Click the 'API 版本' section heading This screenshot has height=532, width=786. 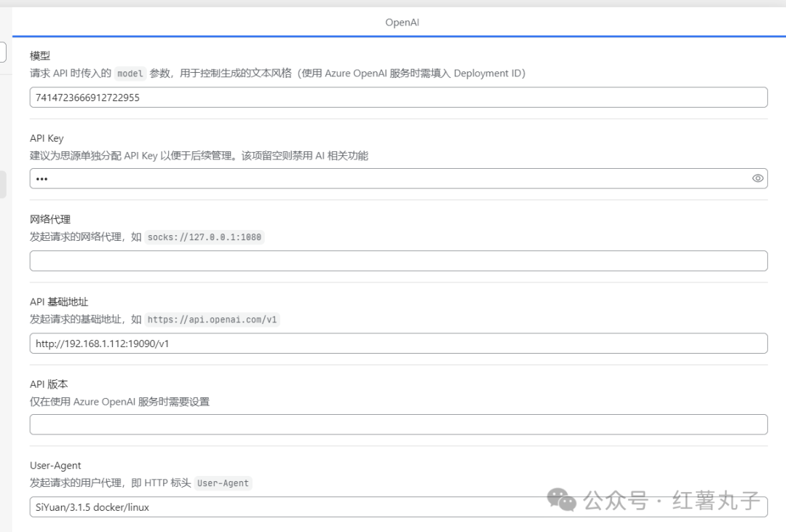[x=49, y=384]
